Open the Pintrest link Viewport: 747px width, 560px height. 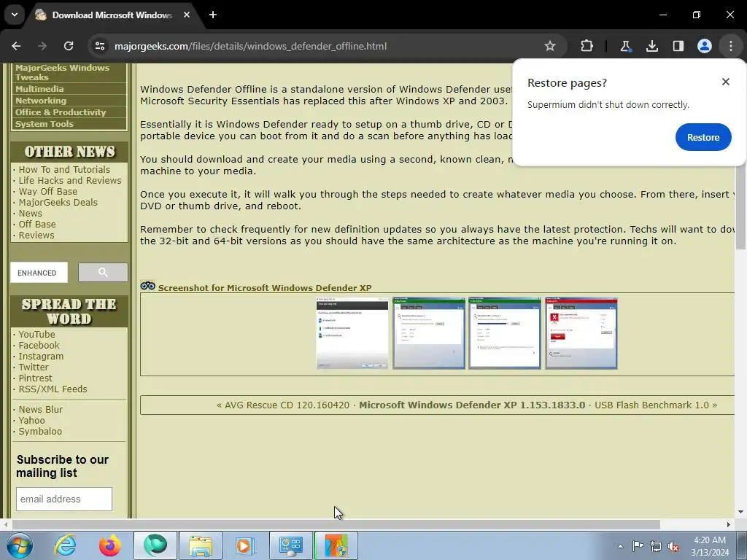pos(35,378)
